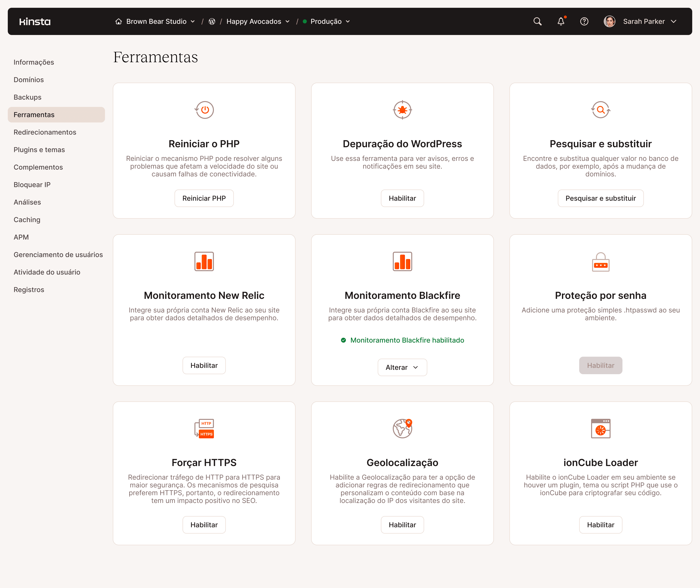Enable Monitoramento New Relic
Image resolution: width=700 pixels, height=588 pixels.
(x=204, y=365)
